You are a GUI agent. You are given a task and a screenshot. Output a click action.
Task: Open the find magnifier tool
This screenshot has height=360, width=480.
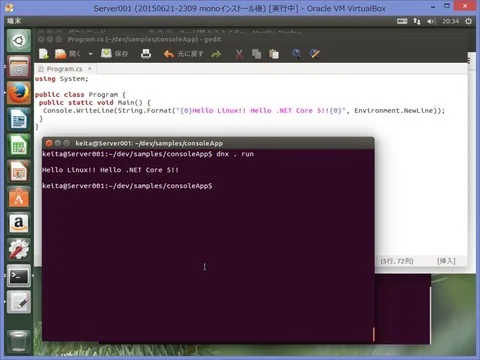click(296, 54)
